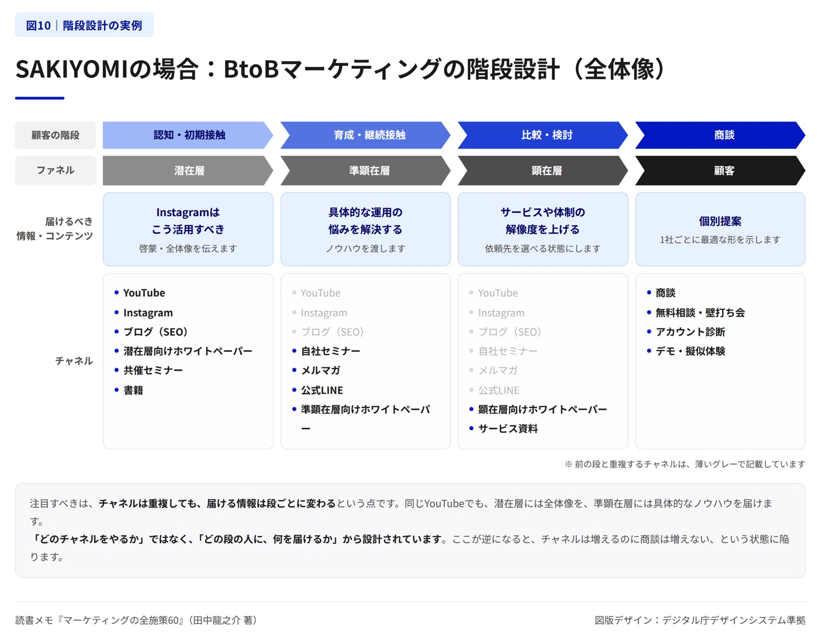Click the '図版デザイン：デジタル庁デザインシステム準拠' footer text

[x=700, y=620]
